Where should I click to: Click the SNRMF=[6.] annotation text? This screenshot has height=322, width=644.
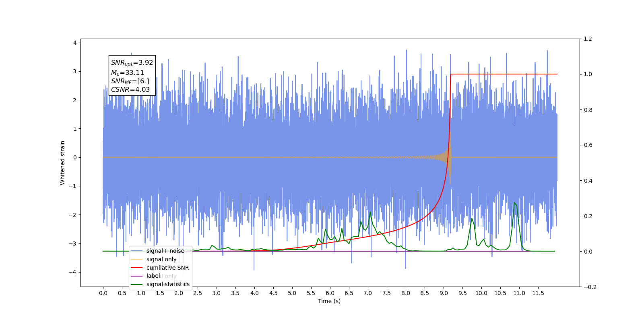pos(130,81)
